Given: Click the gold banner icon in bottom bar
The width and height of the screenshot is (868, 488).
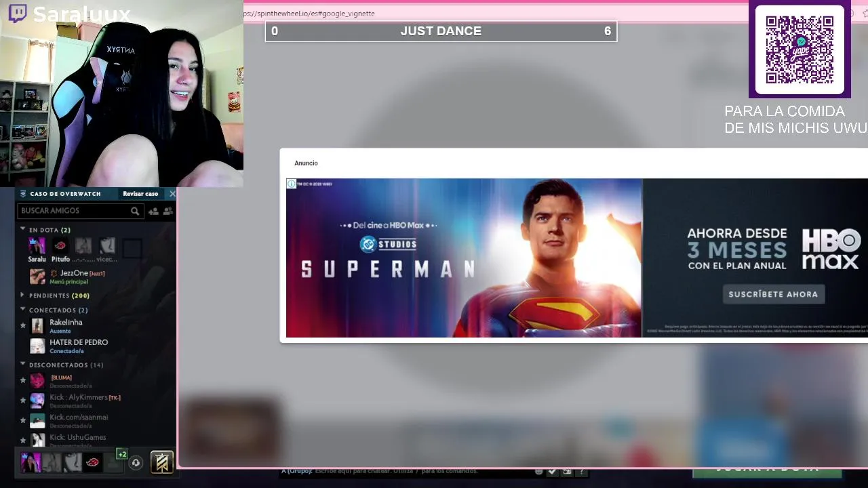Looking at the screenshot, I should [x=161, y=462].
